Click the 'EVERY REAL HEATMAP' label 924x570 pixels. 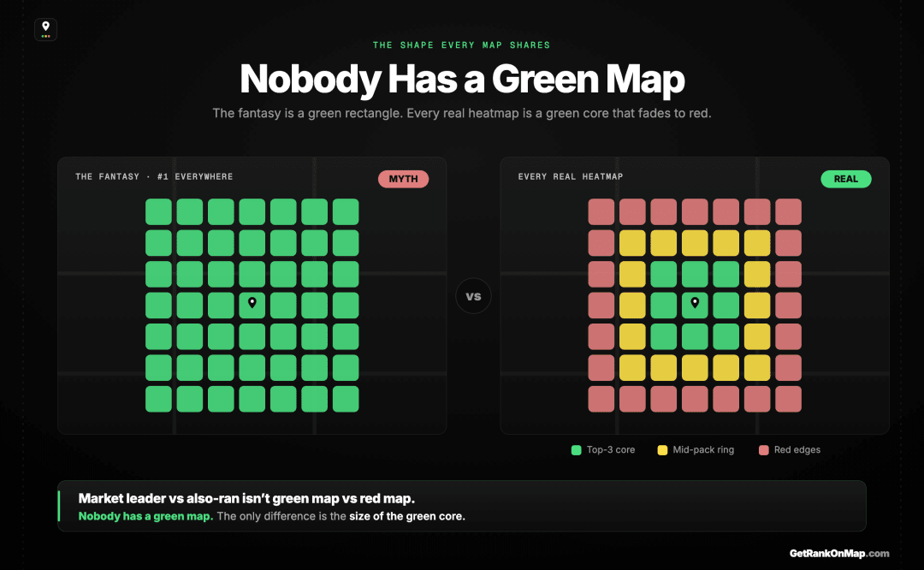click(571, 176)
